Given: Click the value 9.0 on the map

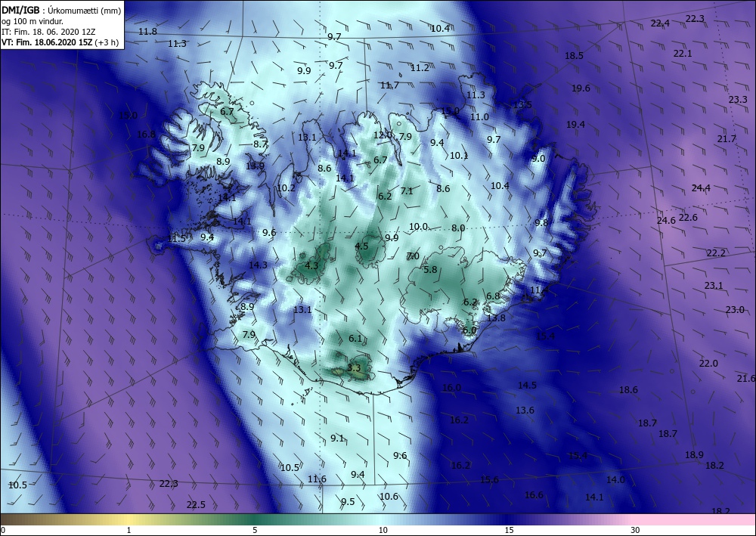Looking at the screenshot, I should coord(538,159).
